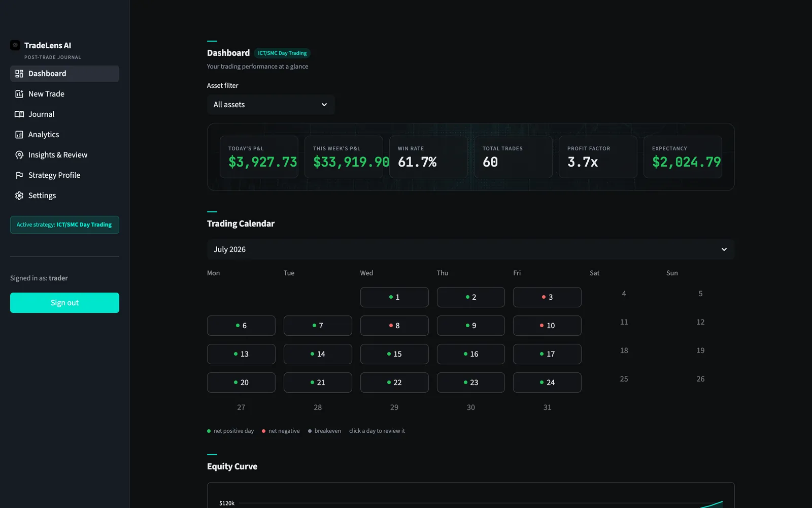Select calendar day 14
This screenshot has width=812, height=508.
pyautogui.click(x=318, y=354)
